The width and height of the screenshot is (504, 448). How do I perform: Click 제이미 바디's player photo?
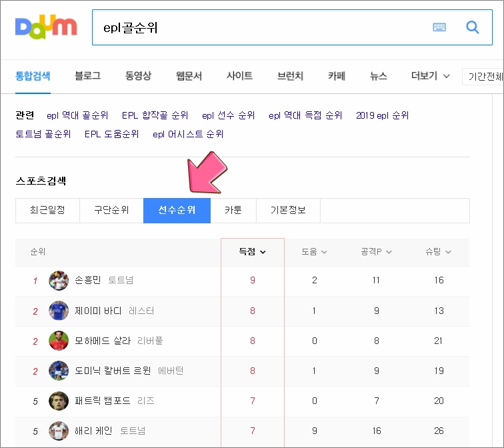(59, 311)
